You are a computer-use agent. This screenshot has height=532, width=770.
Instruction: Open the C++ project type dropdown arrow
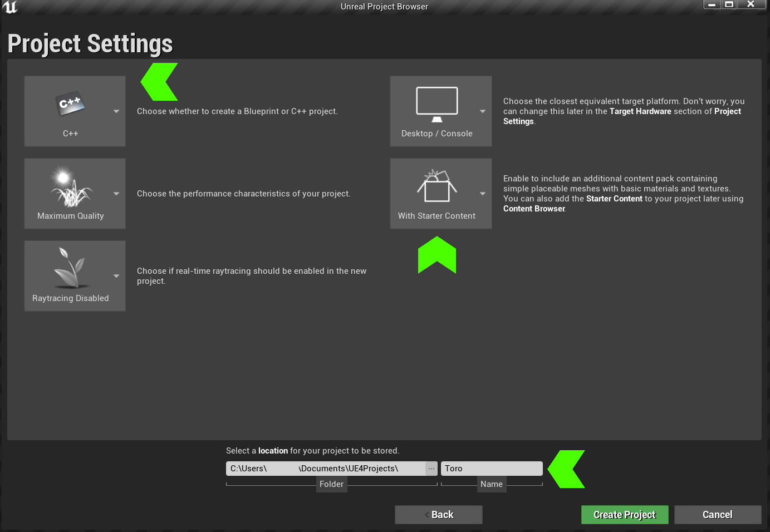116,111
